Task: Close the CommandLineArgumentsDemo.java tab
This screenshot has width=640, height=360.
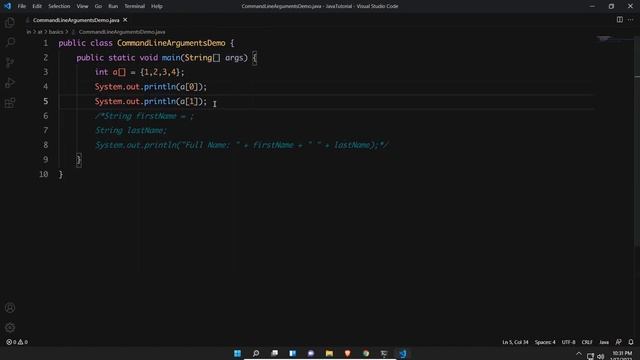Action: point(125,20)
